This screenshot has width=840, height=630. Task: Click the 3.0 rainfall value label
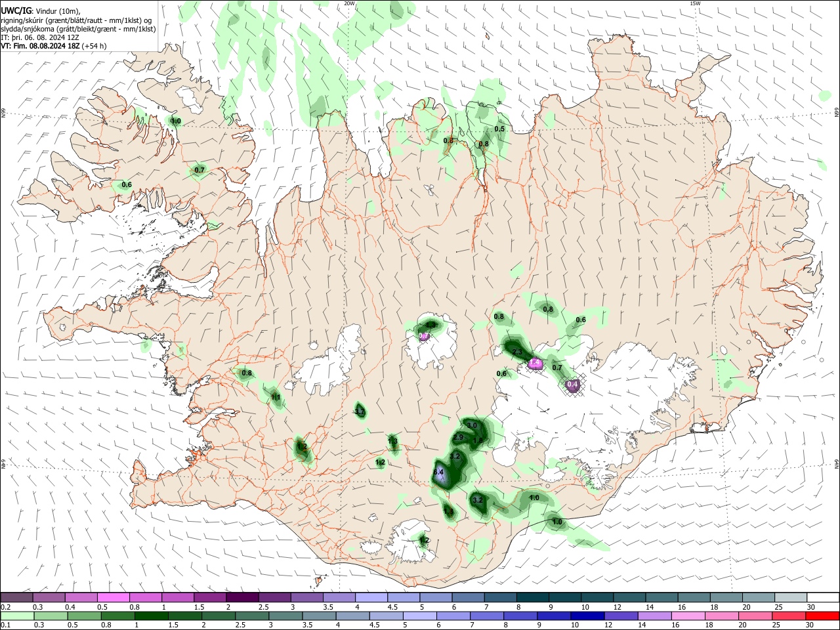472,426
